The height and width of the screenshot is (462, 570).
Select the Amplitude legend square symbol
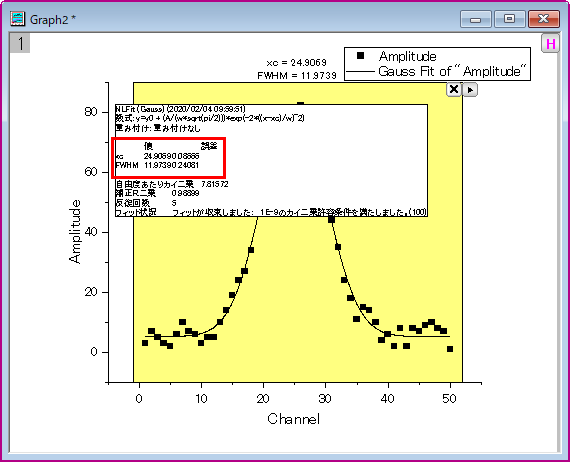[360, 55]
